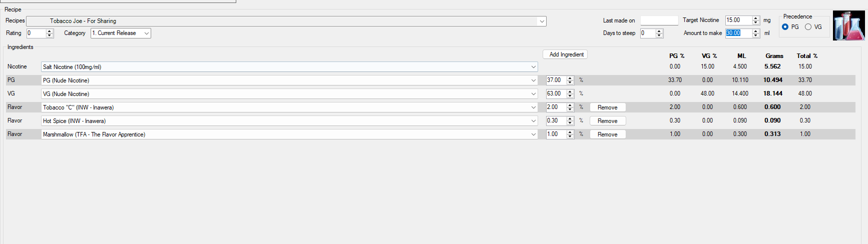Click the Add Ingredient button
Screen dimensions: 868x244
(x=565, y=54)
